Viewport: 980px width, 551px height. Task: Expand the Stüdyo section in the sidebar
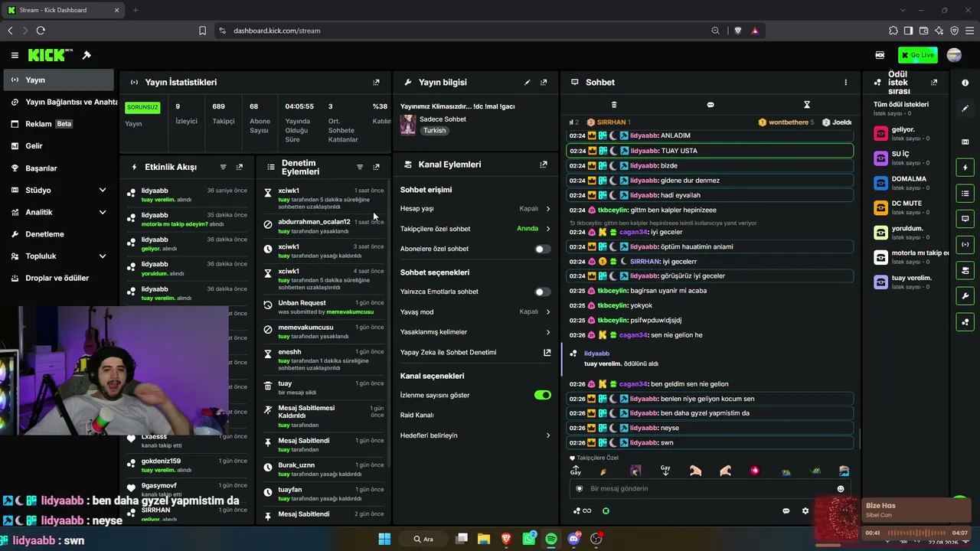103,190
